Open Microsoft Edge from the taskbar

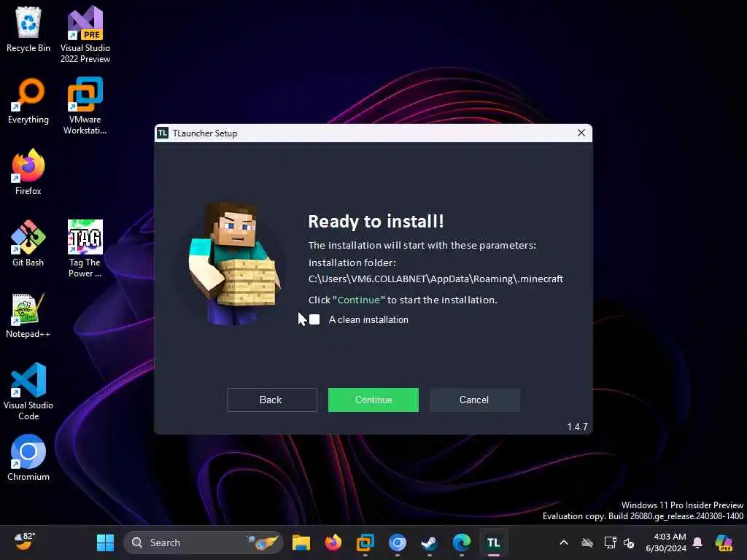pos(461,542)
